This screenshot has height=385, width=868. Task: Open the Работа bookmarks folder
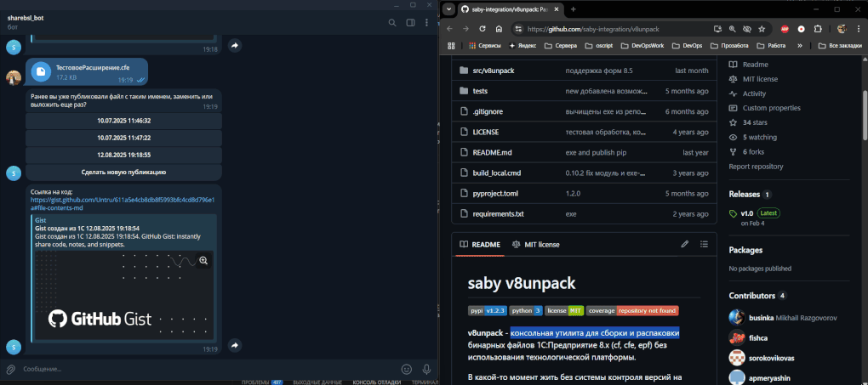click(x=772, y=45)
